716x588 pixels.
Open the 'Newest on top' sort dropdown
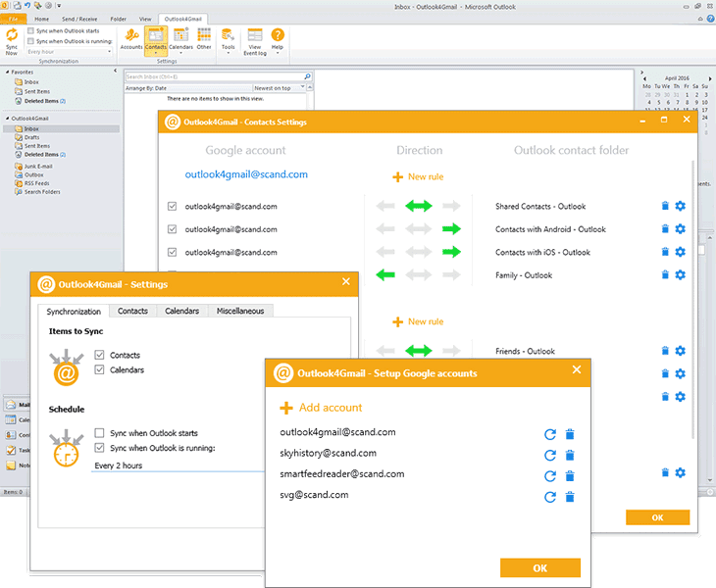tap(279, 88)
